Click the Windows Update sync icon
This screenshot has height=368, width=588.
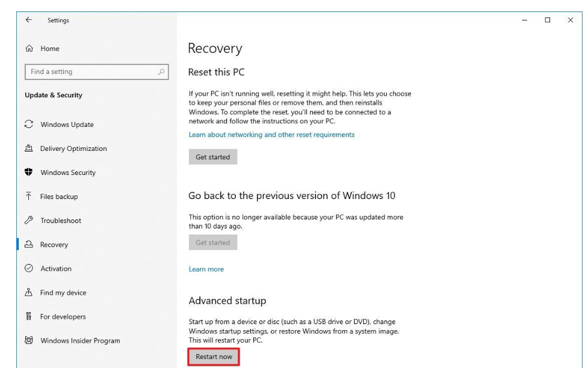pyautogui.click(x=28, y=124)
